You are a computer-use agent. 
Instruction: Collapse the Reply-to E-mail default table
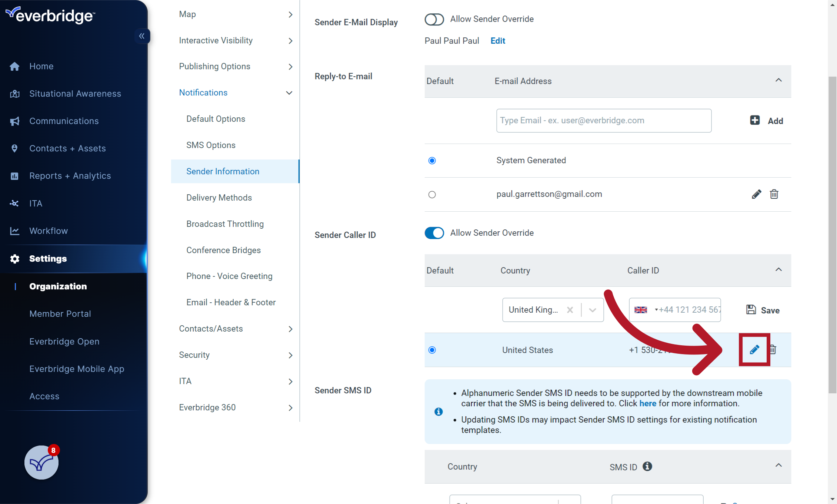pyautogui.click(x=778, y=80)
